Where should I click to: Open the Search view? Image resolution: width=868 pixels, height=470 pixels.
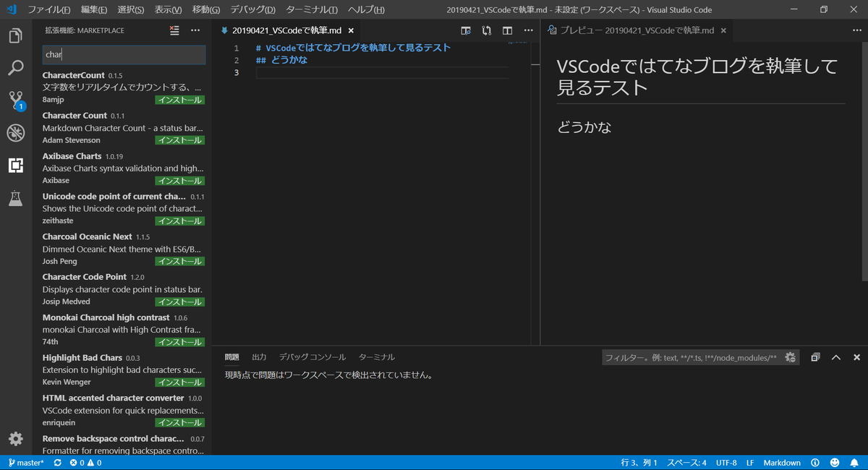16,67
